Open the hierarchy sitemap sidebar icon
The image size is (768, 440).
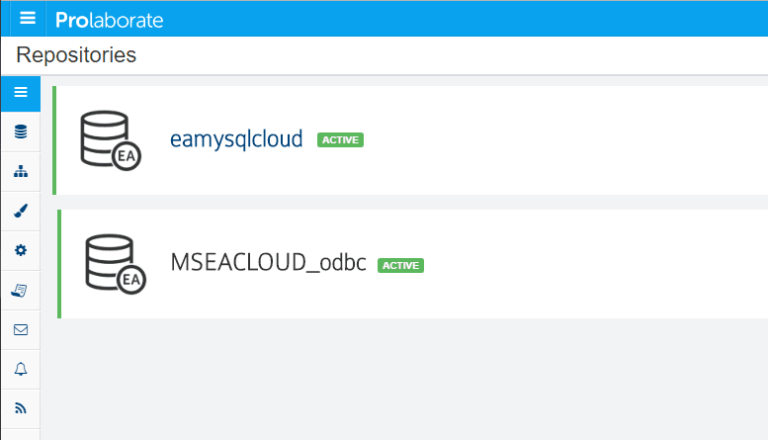(x=21, y=171)
